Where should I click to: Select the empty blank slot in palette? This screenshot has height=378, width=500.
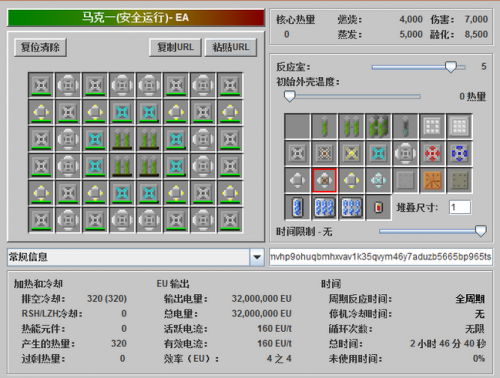tap(297, 127)
